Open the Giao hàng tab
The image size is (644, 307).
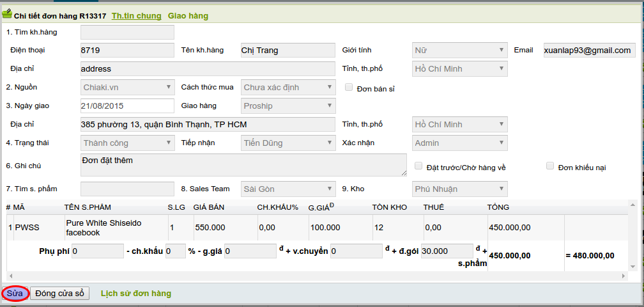click(x=188, y=16)
